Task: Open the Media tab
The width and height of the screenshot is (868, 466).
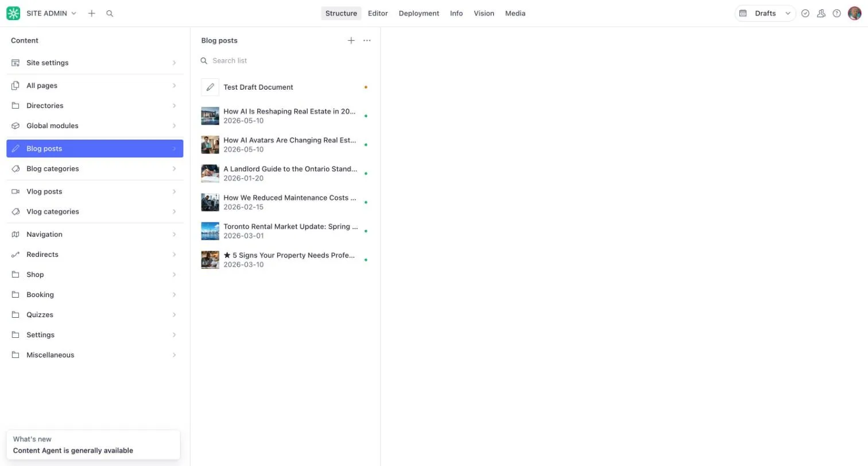Action: (x=515, y=13)
